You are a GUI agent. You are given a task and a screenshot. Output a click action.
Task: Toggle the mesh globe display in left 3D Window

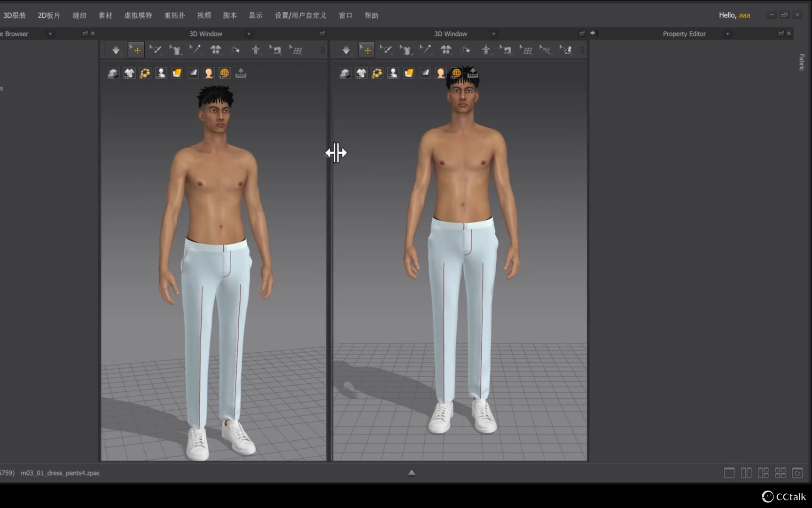point(225,73)
